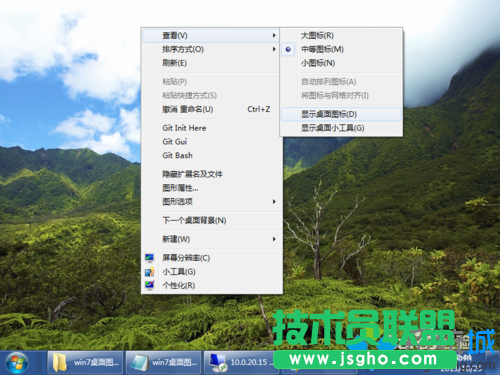Open 图形属性... entry
Image resolution: width=500 pixels, height=375 pixels.
point(211,188)
